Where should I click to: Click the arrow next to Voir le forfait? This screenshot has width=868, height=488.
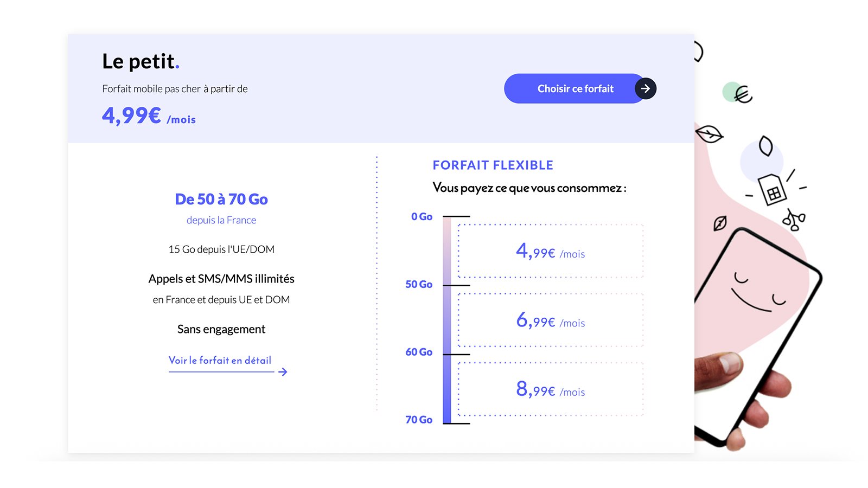point(283,372)
